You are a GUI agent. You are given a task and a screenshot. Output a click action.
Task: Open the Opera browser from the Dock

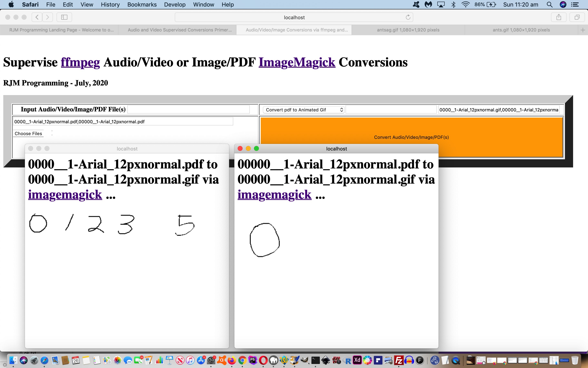263,360
